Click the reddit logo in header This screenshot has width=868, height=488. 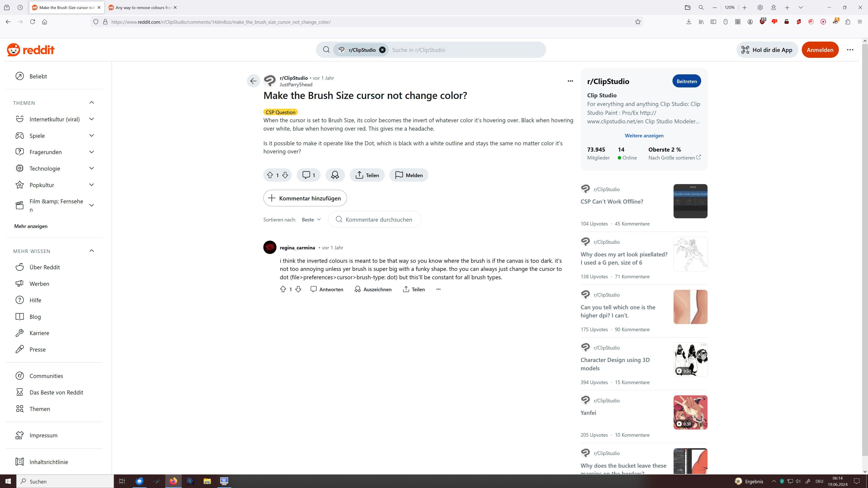31,50
